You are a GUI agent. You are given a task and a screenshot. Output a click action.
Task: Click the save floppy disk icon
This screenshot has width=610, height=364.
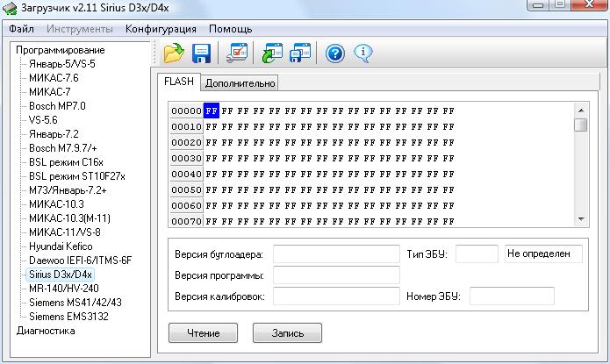tap(201, 53)
